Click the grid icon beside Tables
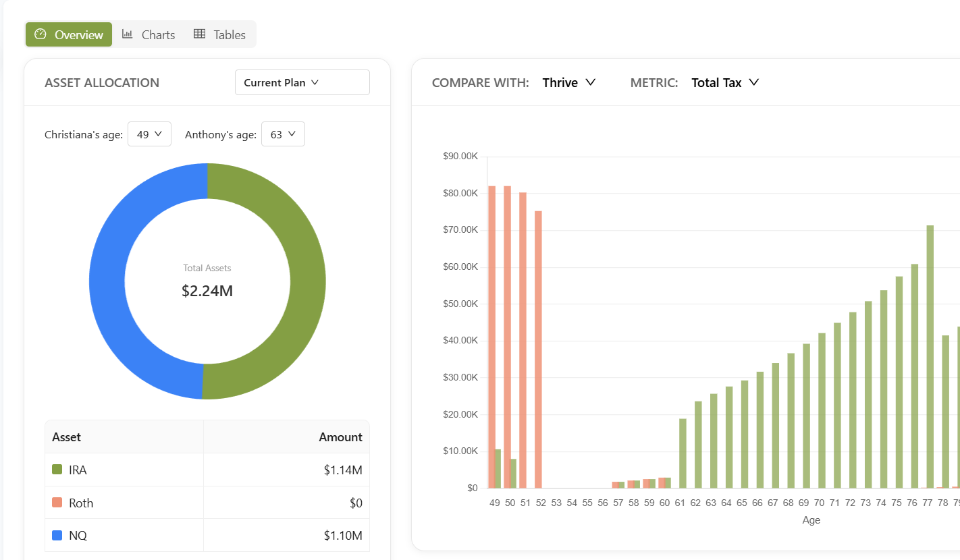This screenshot has height=560, width=960. click(x=199, y=34)
